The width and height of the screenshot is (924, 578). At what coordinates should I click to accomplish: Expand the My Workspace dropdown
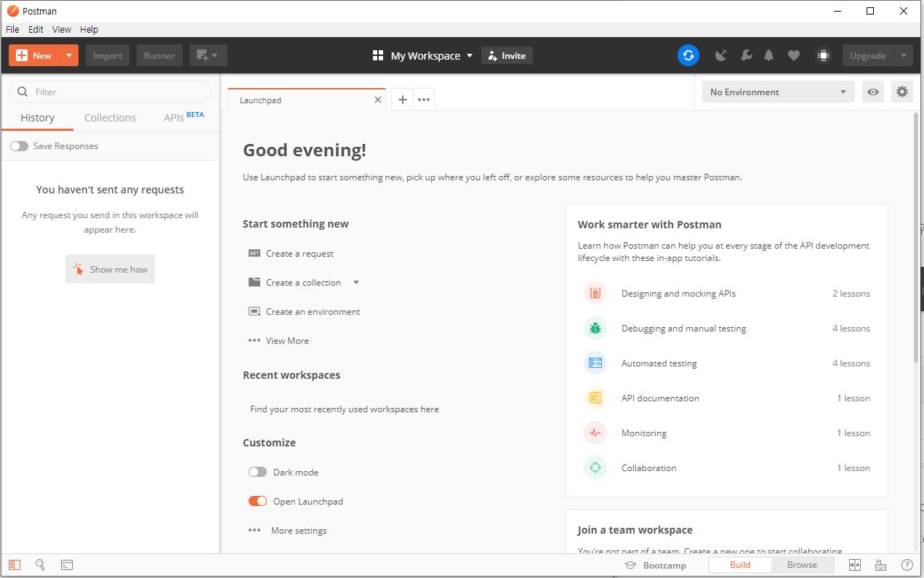470,55
